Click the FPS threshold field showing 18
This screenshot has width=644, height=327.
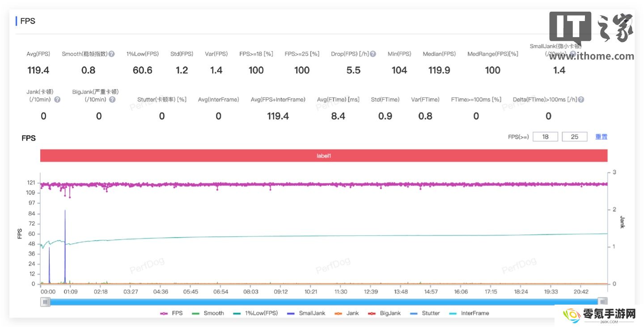tap(545, 137)
